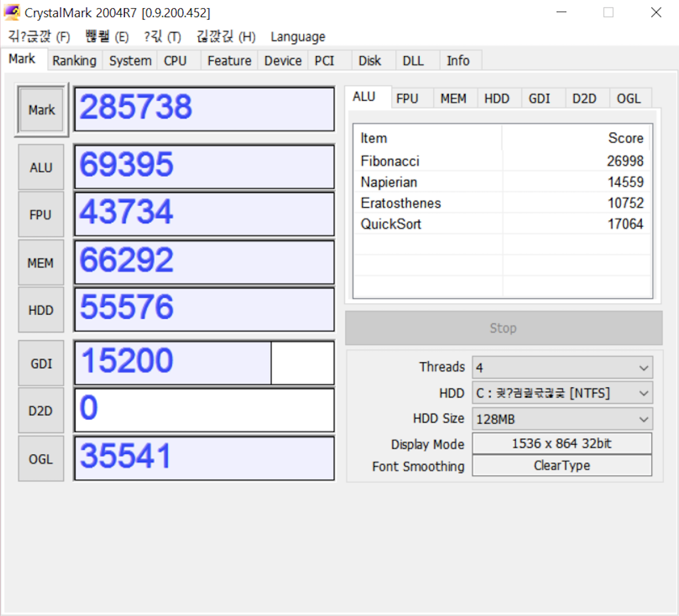Click the OGL score 35541
The height and width of the screenshot is (616, 679).
[x=204, y=458]
